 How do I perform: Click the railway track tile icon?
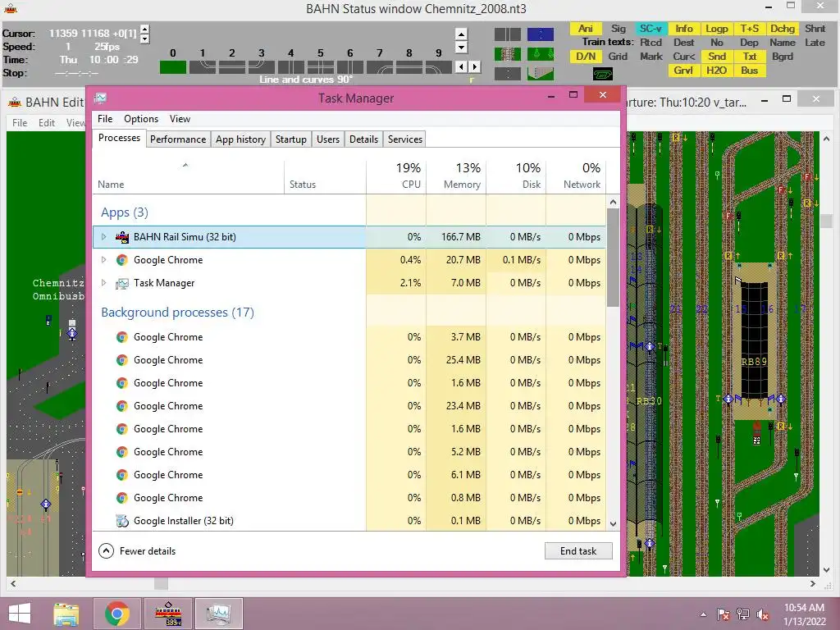click(x=507, y=54)
